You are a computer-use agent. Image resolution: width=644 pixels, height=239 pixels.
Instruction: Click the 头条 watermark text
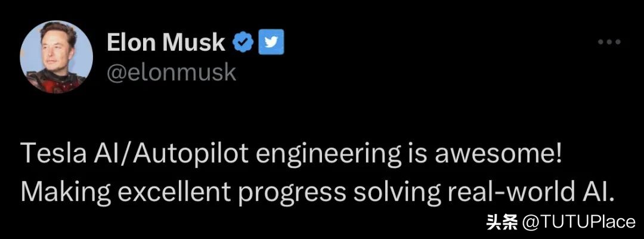502,222
